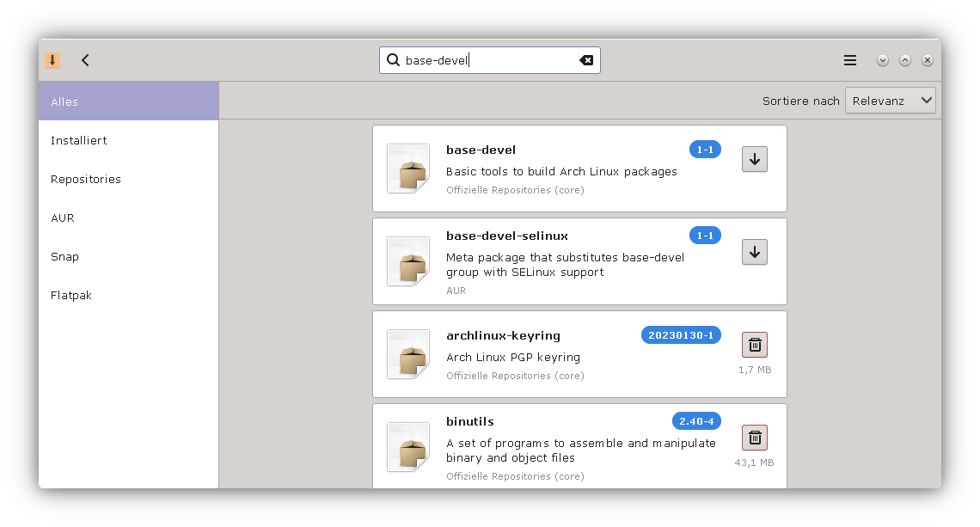Open the hamburger menu

(x=849, y=60)
